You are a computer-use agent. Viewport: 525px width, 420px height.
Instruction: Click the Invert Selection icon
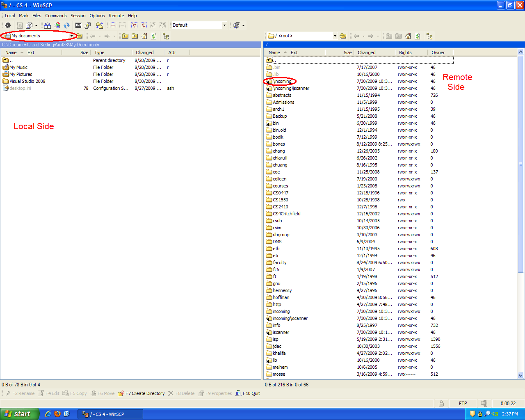pos(144,25)
